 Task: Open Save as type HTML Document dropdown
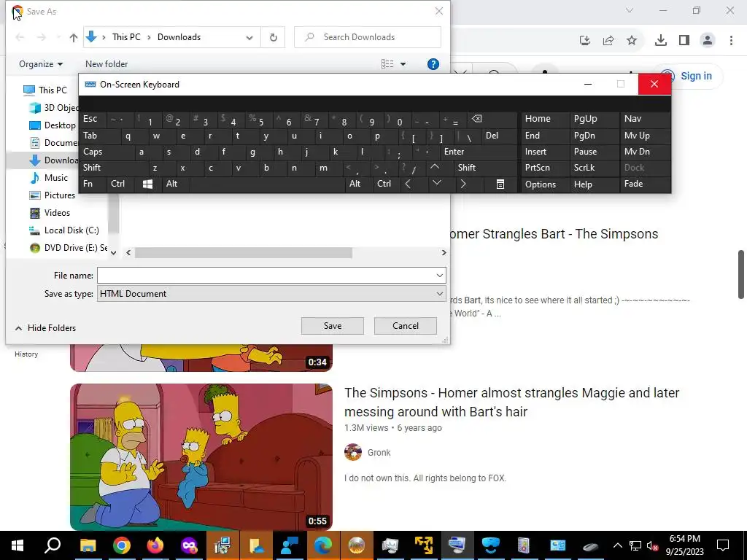(x=271, y=293)
